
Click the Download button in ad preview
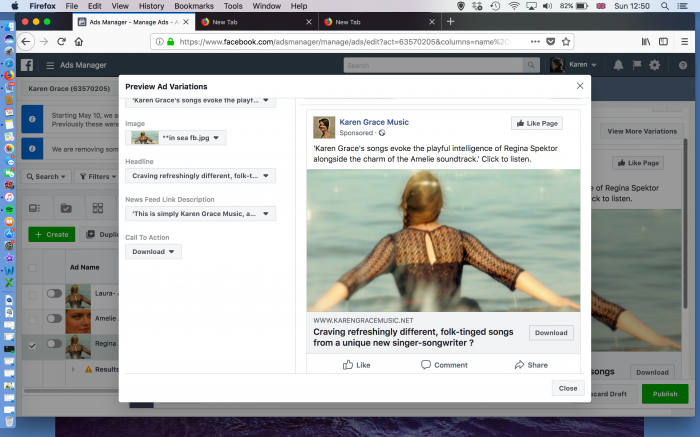tap(551, 333)
